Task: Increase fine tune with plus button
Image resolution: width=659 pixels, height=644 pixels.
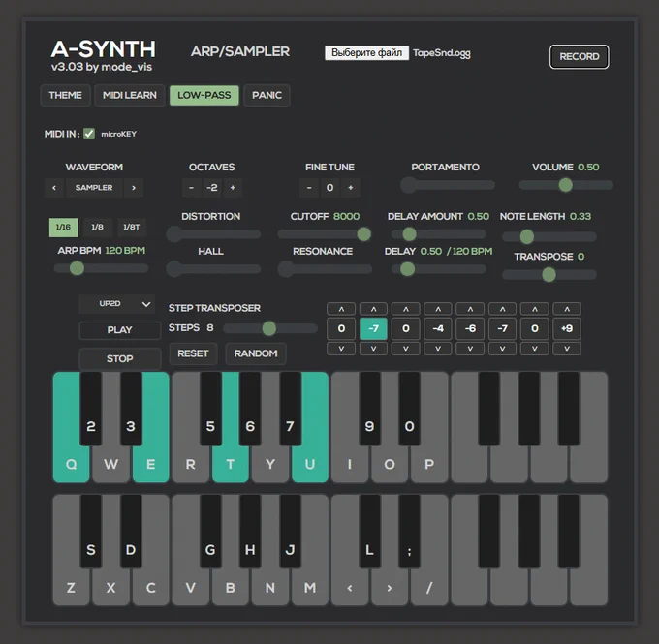Action: coord(351,187)
